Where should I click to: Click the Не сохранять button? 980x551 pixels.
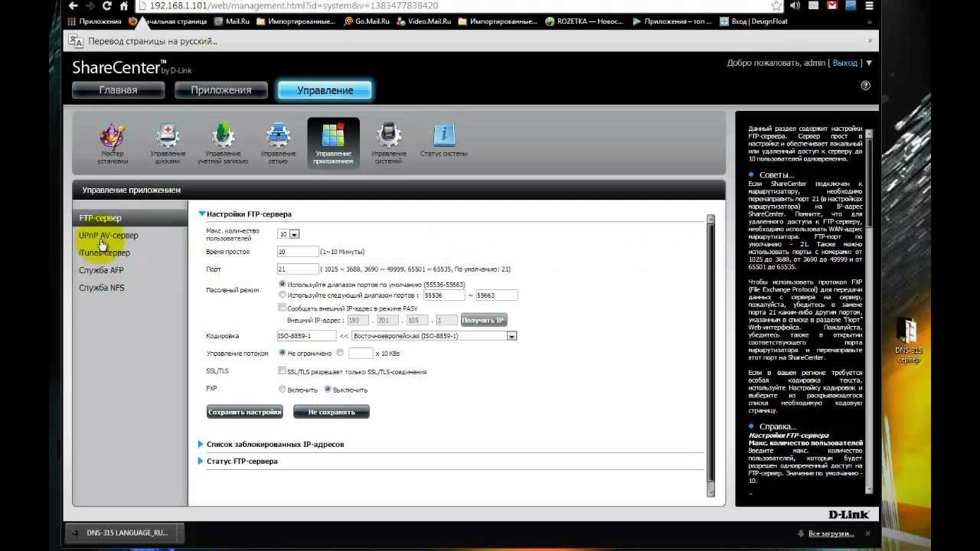click(332, 412)
